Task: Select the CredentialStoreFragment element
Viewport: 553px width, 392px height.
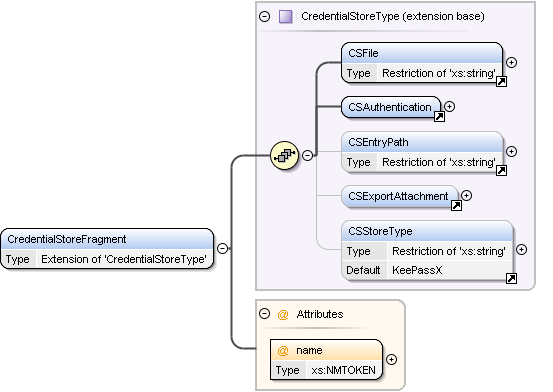Action: pos(107,249)
